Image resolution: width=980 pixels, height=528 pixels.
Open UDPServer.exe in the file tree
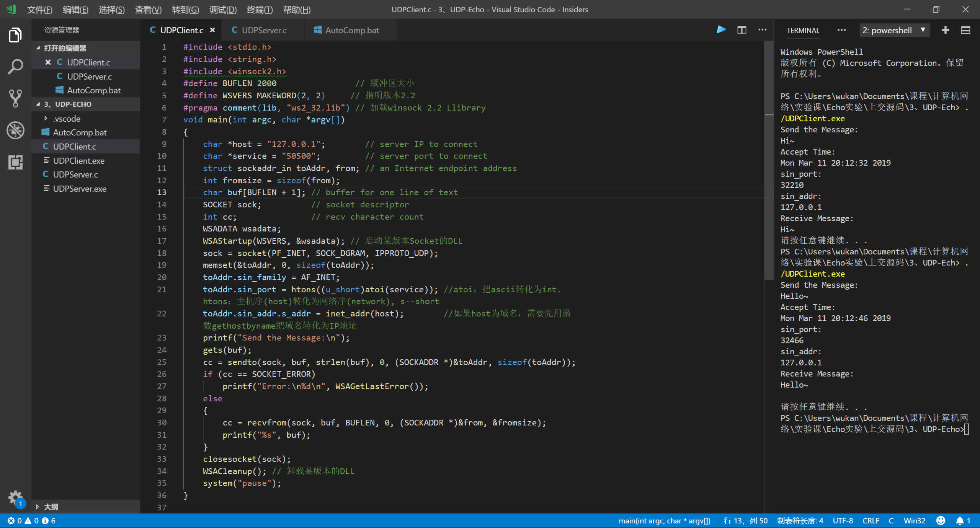point(80,189)
